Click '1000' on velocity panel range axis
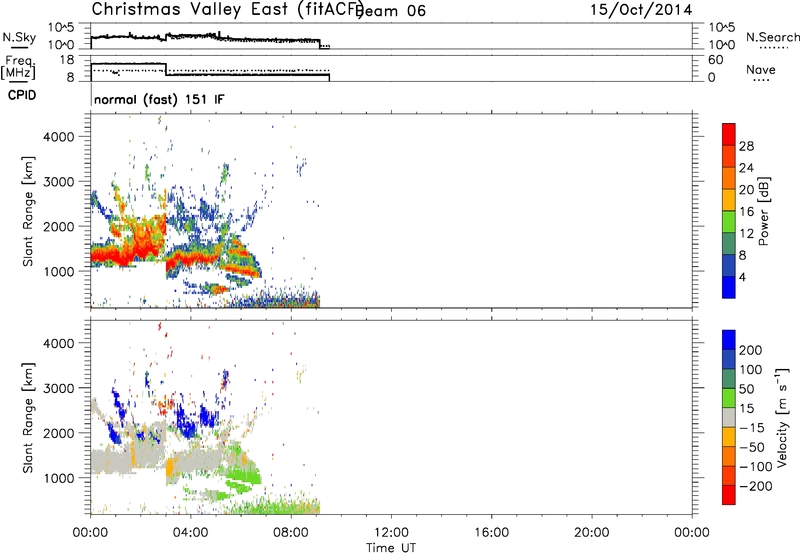The width and height of the screenshot is (800, 554). pos(59,478)
